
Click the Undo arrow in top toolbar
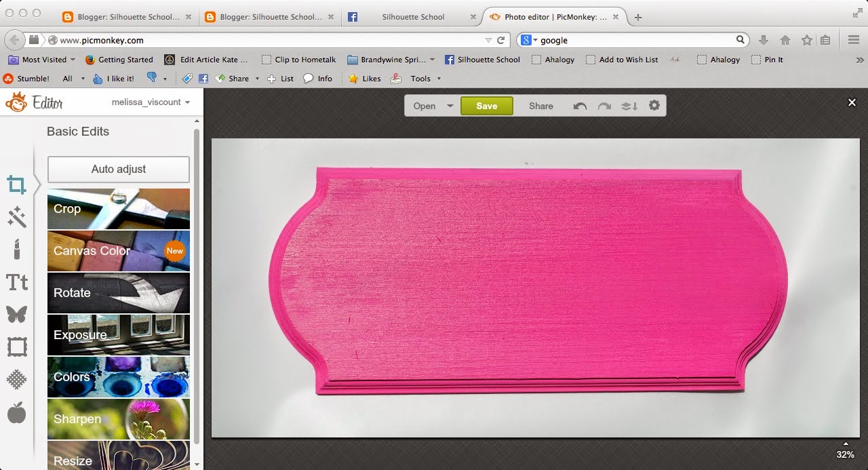(580, 106)
